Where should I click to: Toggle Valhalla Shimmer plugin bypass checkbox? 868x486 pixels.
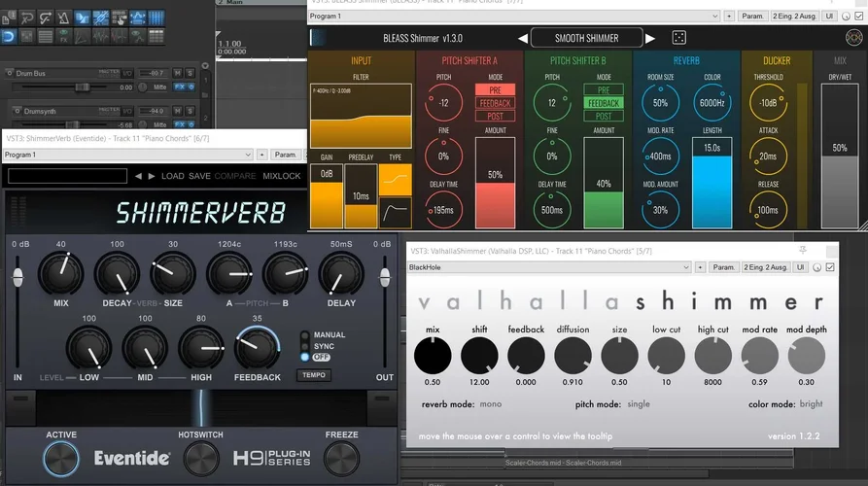tap(830, 266)
